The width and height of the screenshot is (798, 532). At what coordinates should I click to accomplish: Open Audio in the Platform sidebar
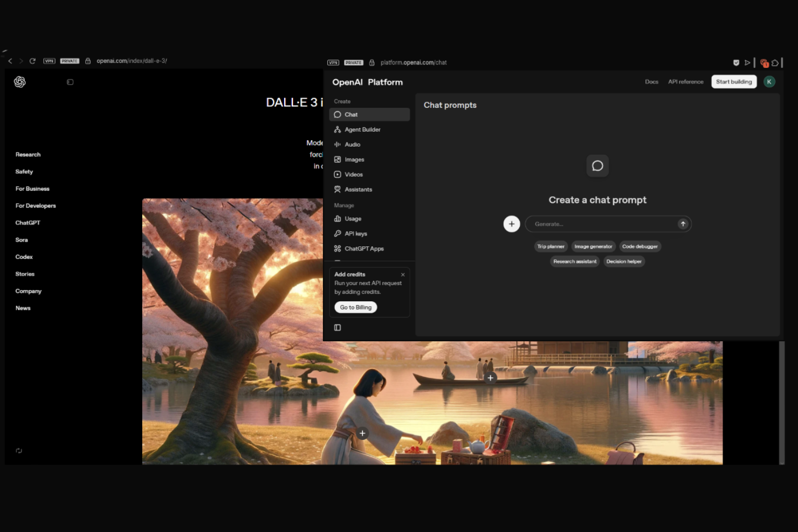369,144
